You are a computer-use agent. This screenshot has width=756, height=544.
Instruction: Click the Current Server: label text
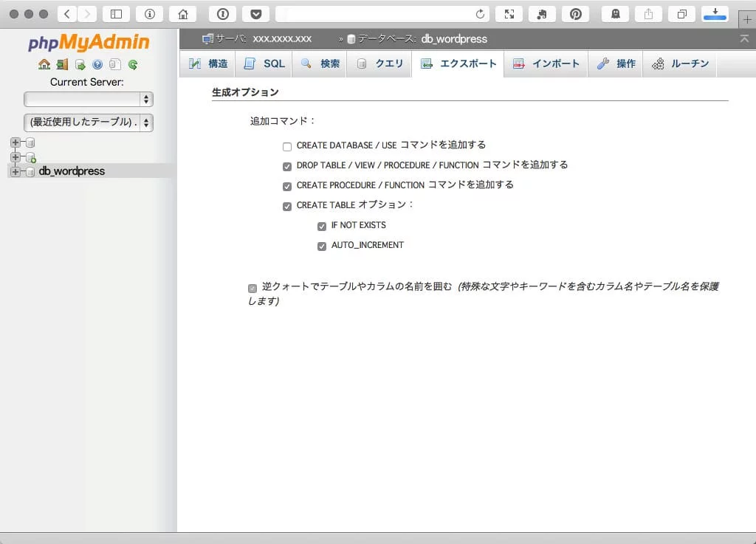pyautogui.click(x=87, y=82)
